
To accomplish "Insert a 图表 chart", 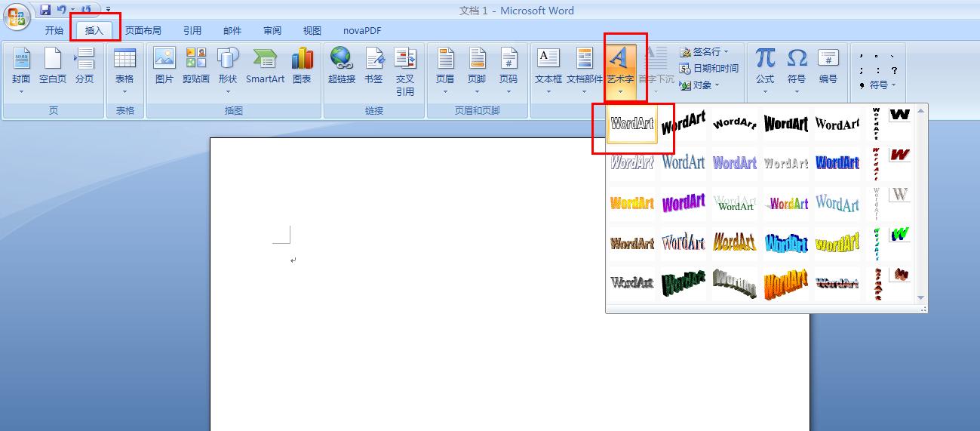I will [302, 66].
